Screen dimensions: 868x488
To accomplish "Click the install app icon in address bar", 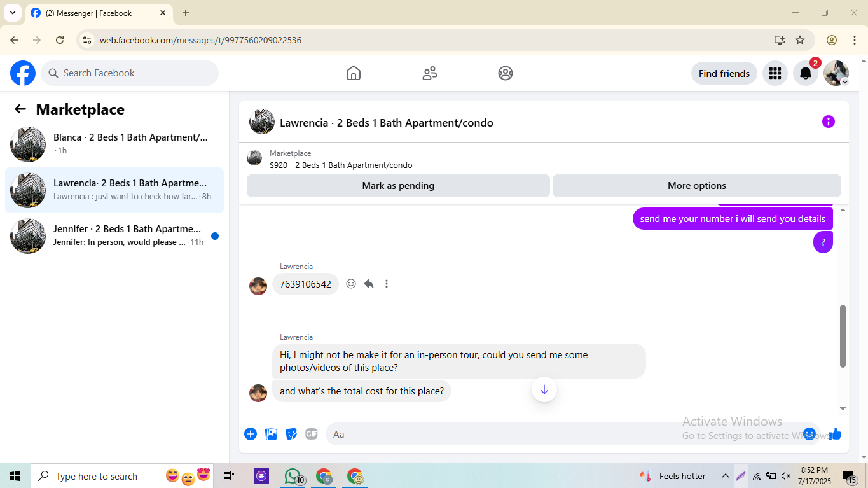I will 780,40.
